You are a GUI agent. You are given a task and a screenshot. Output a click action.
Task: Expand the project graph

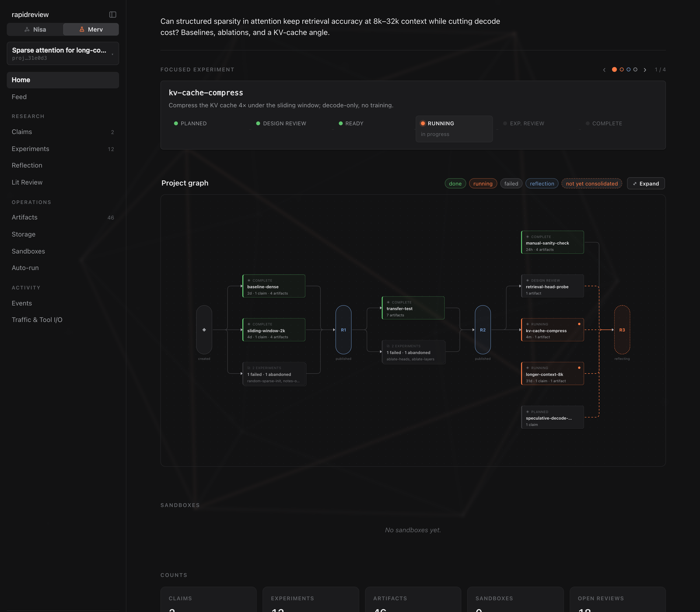(x=646, y=184)
